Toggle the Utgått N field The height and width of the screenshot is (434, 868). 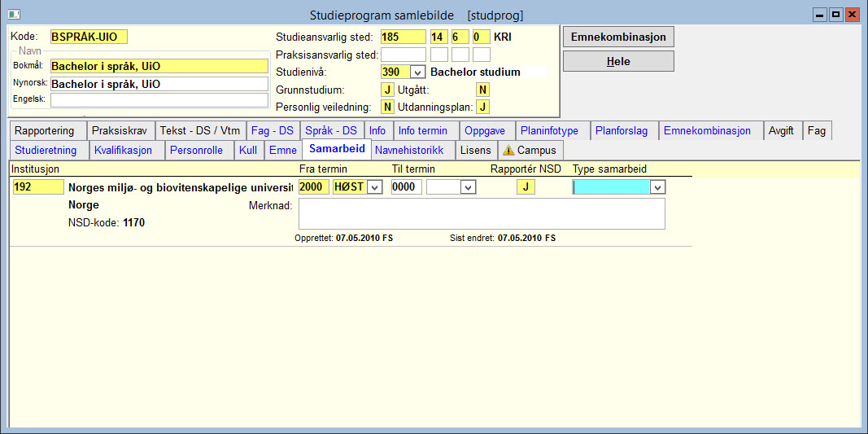[x=482, y=90]
